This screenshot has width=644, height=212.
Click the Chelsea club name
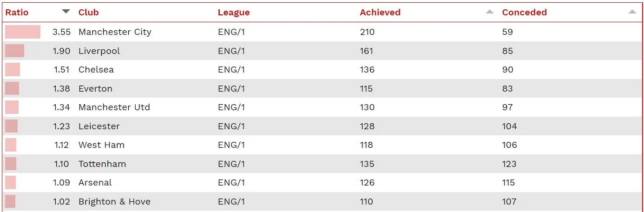[96, 70]
